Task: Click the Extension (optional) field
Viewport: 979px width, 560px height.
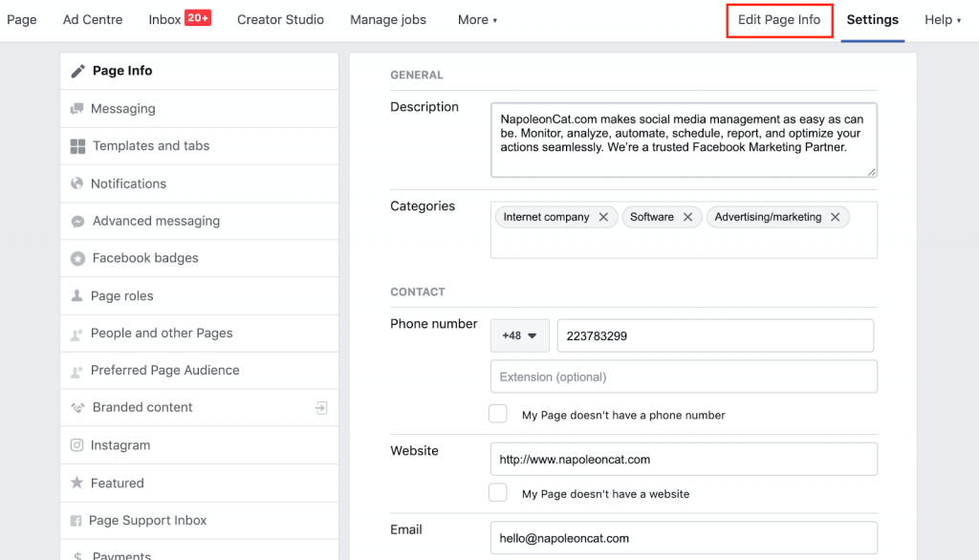Action: (684, 377)
